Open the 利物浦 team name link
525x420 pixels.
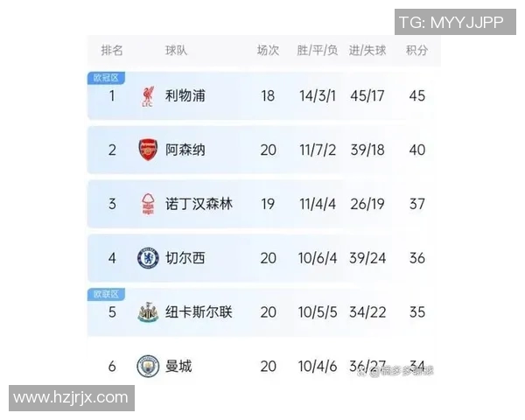point(185,95)
